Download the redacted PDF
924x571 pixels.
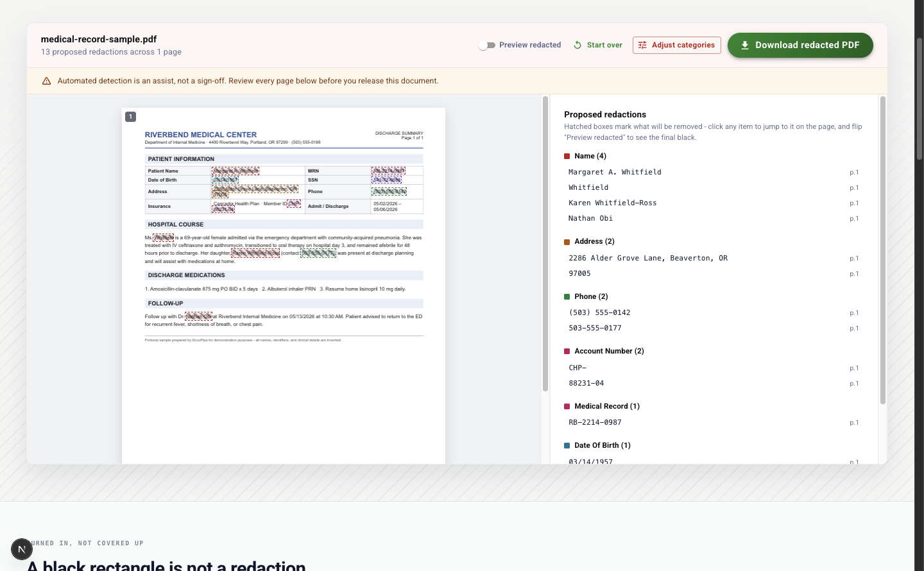point(800,45)
